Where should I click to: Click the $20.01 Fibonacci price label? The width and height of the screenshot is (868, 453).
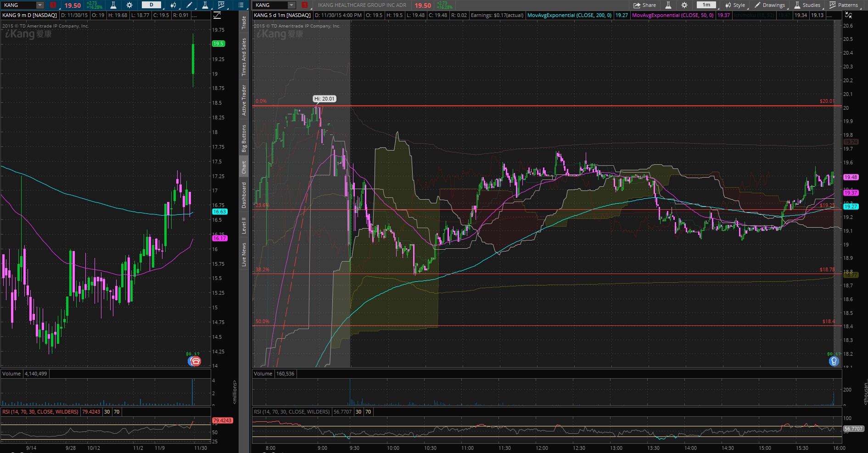827,101
